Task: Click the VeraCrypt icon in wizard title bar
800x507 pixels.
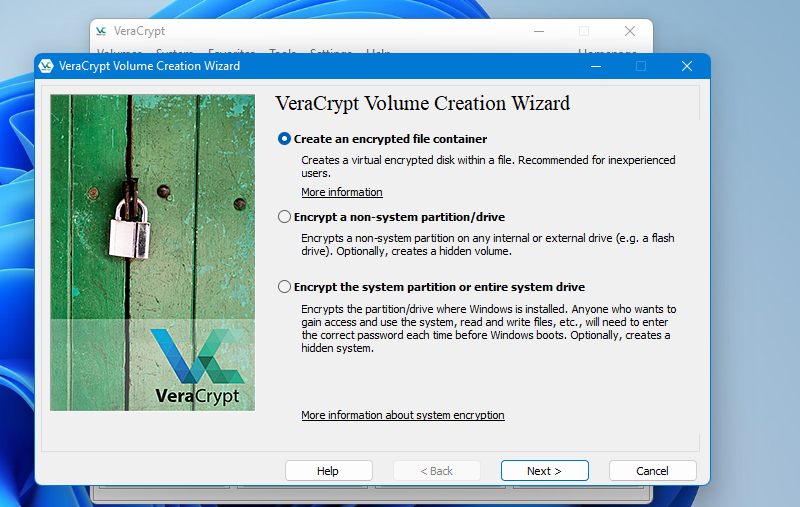Action: (x=45, y=66)
